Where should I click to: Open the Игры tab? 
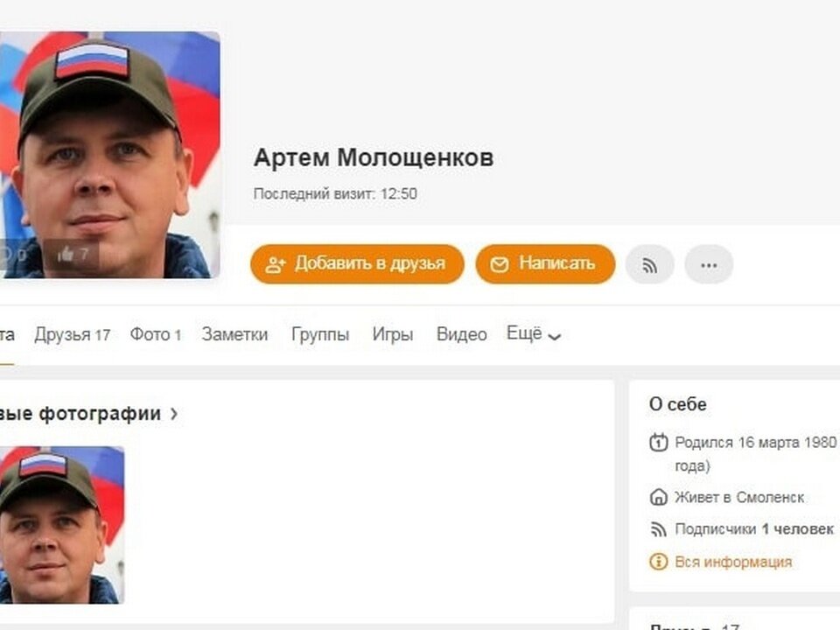393,335
